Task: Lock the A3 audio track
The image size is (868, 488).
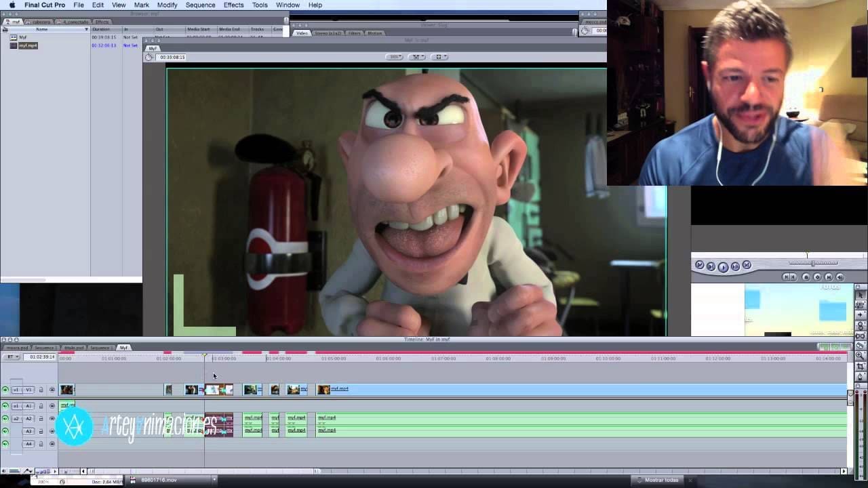Action: [x=41, y=430]
